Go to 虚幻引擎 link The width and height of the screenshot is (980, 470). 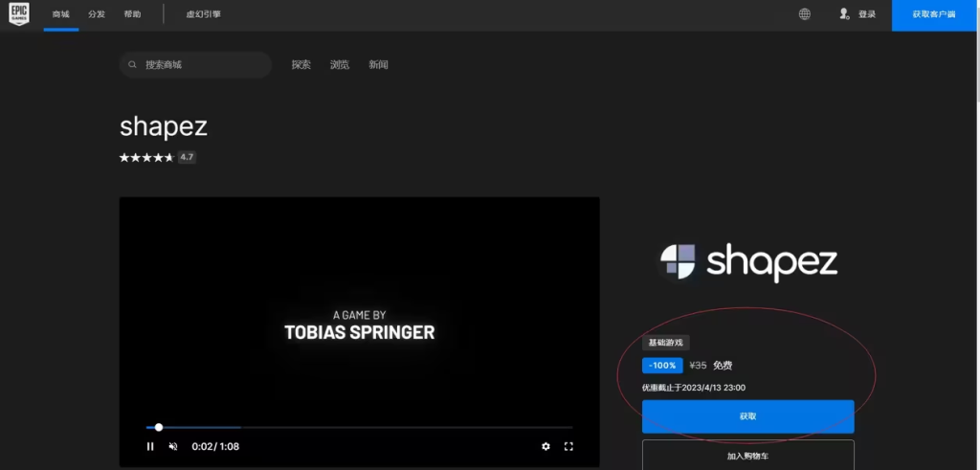click(x=204, y=14)
